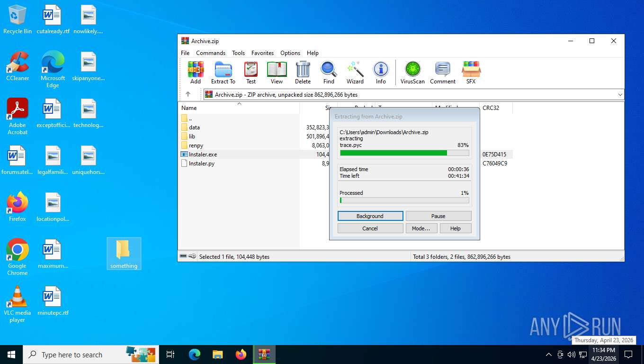Click the Help button in extraction dialog

point(456,228)
